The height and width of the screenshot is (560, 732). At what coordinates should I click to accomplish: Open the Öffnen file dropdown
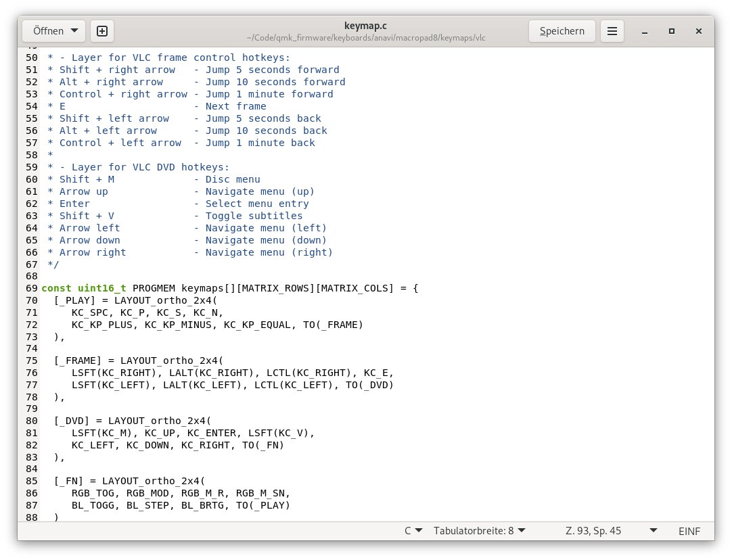(54, 31)
